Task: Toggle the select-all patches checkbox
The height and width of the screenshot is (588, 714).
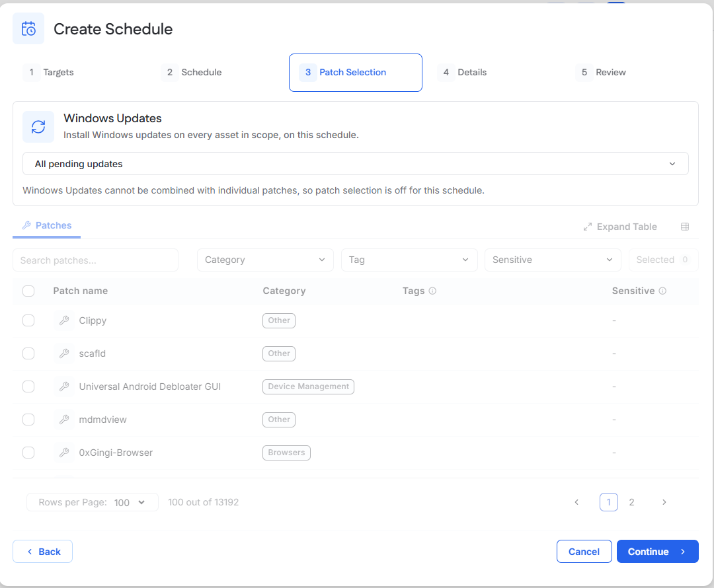Action: (x=28, y=291)
